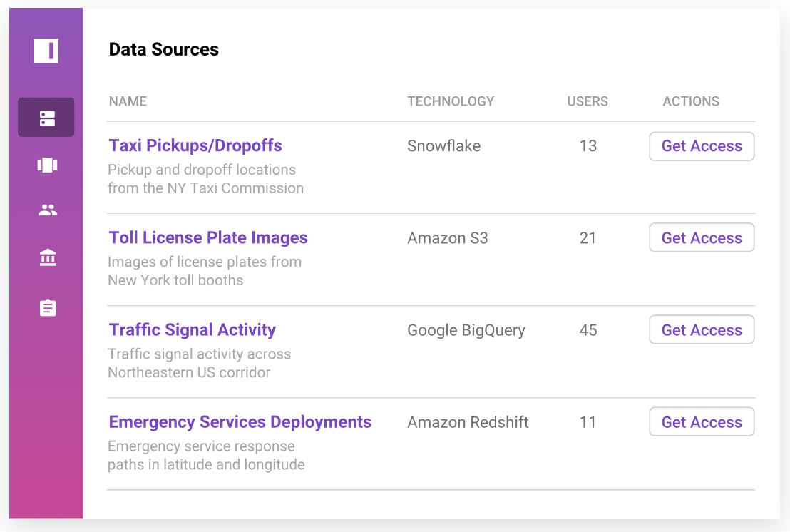Open the Toll License Plate Images link

point(208,237)
